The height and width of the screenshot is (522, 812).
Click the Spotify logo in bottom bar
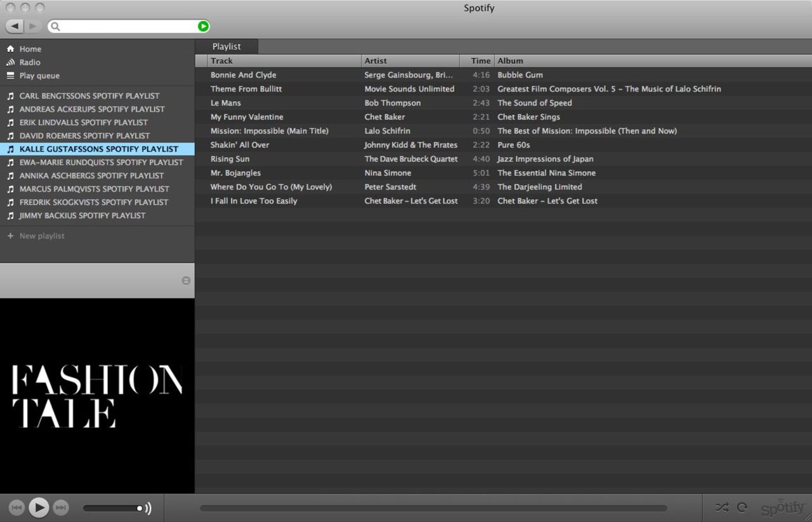(783, 507)
